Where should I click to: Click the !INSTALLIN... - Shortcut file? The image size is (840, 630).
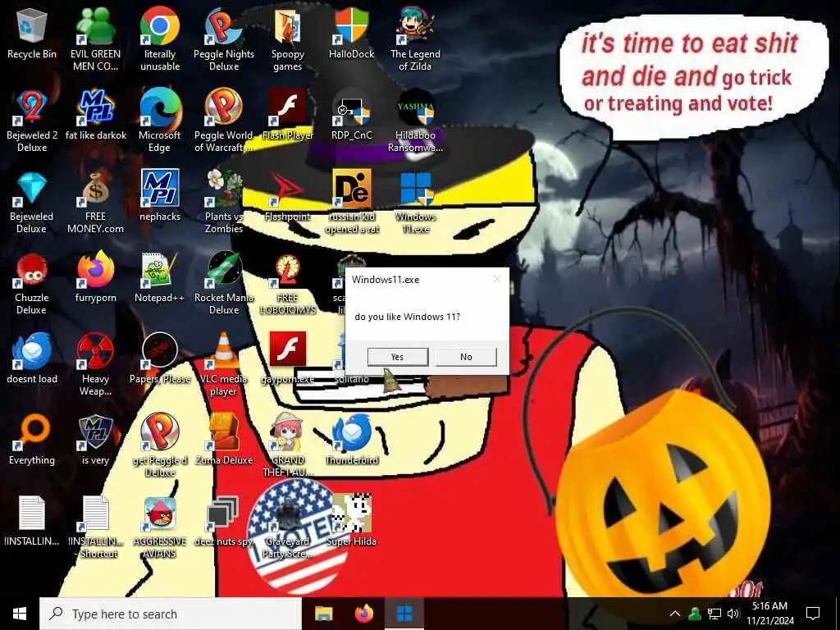(96, 527)
